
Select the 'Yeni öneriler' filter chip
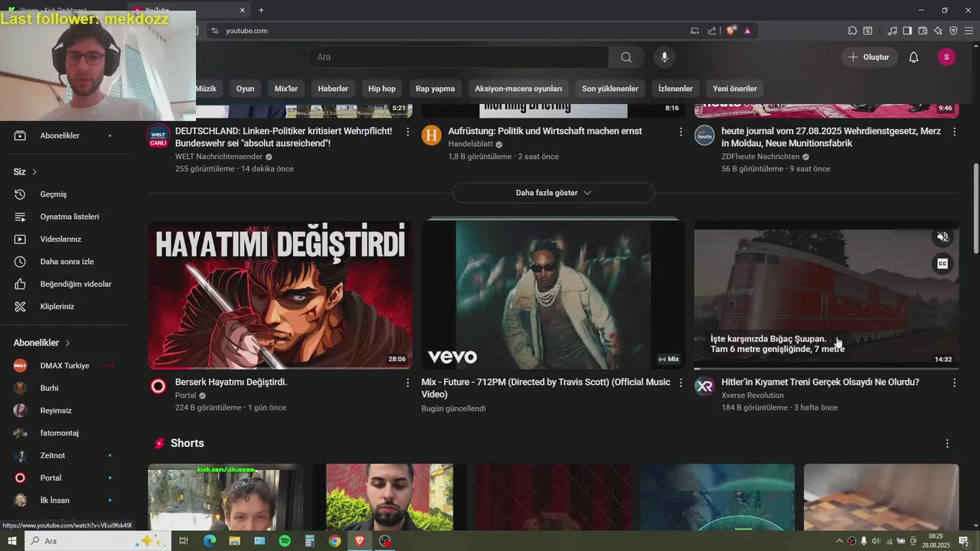coord(735,89)
